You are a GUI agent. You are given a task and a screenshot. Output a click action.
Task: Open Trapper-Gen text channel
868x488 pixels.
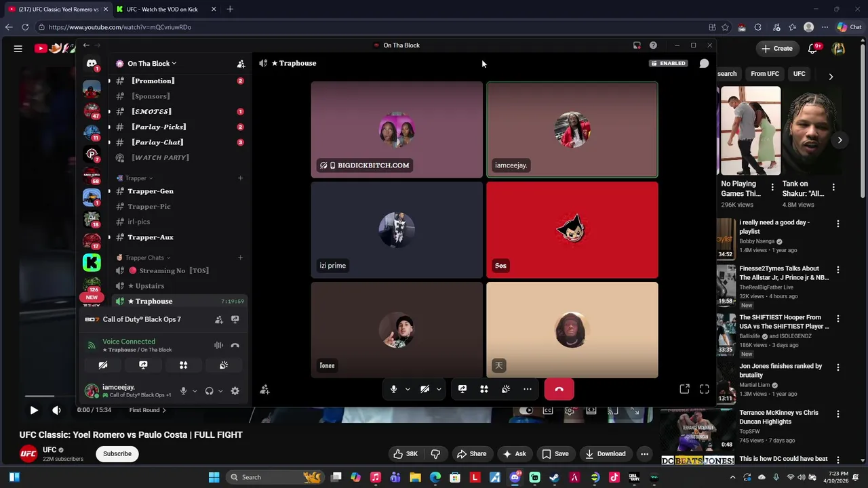click(179, 191)
